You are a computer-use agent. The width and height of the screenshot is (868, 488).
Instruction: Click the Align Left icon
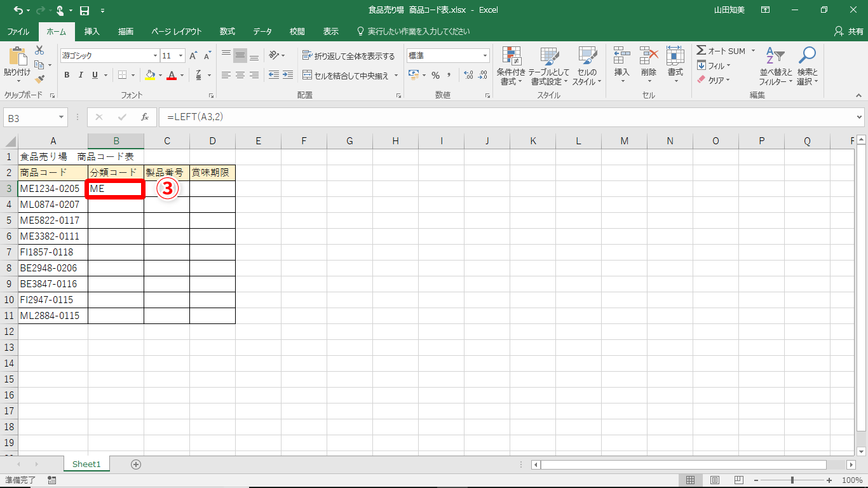(x=226, y=75)
